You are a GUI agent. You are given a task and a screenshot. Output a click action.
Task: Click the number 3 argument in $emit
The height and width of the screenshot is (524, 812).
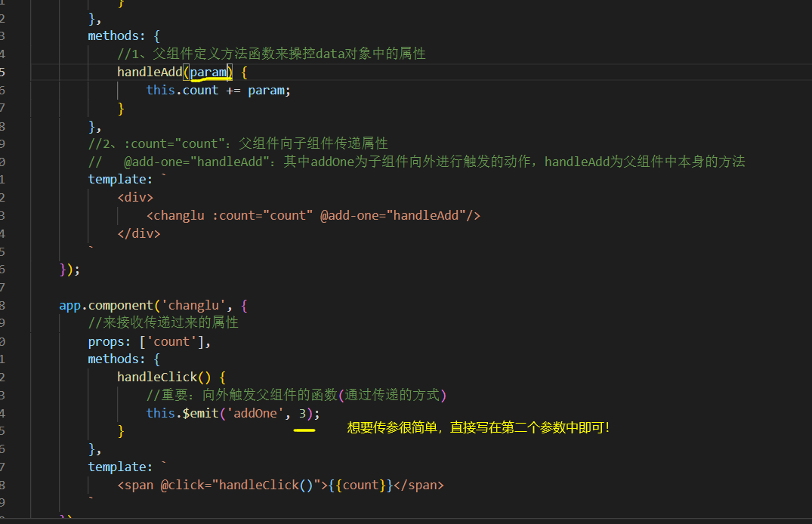(302, 413)
